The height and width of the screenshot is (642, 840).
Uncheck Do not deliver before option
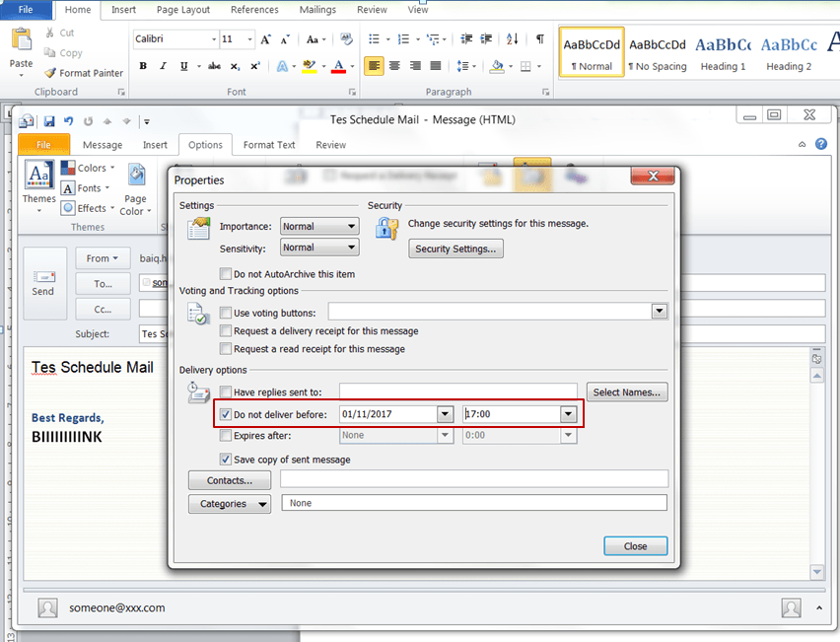(226, 414)
